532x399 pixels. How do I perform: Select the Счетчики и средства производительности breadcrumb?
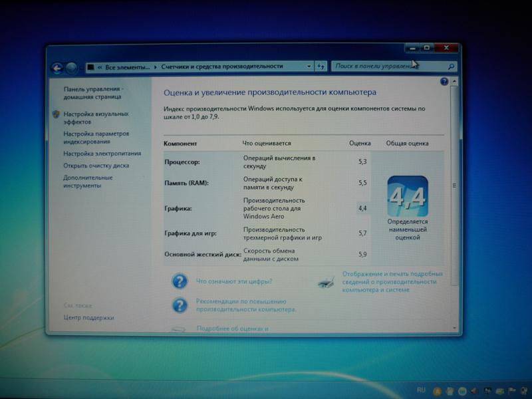point(222,66)
